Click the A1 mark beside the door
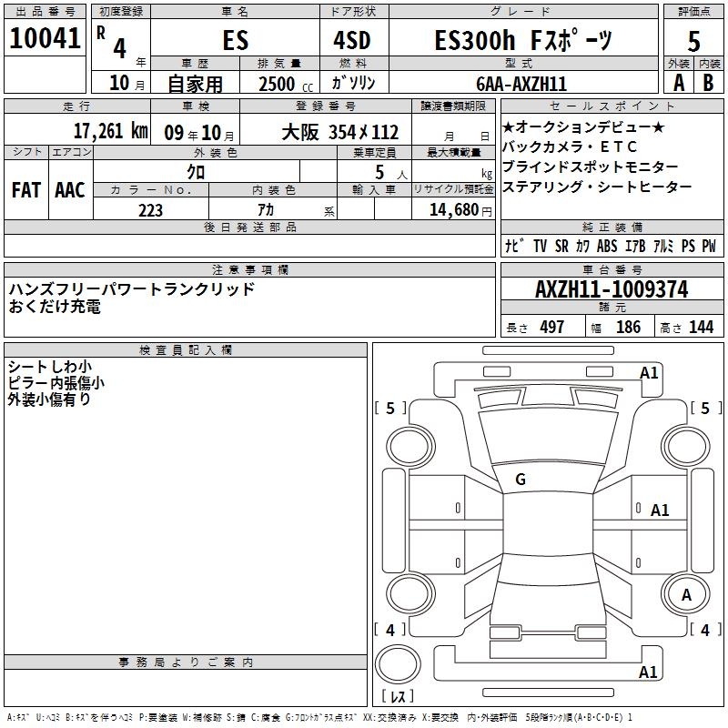This screenshot has height=728, width=728. coord(659,511)
